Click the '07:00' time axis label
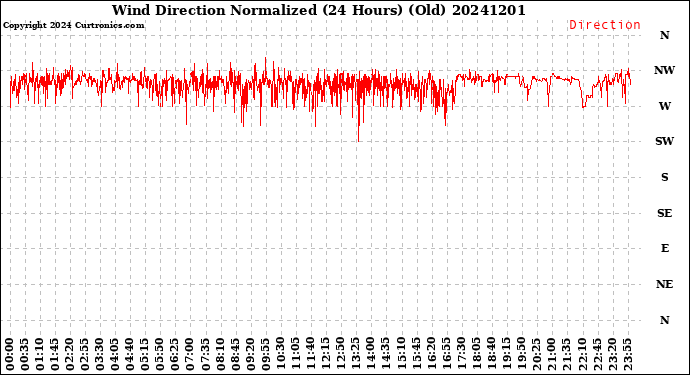690x375 pixels. [x=190, y=354]
